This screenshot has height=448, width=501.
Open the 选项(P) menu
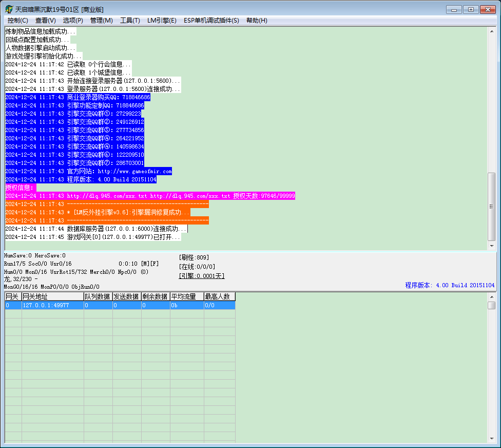[73, 21]
